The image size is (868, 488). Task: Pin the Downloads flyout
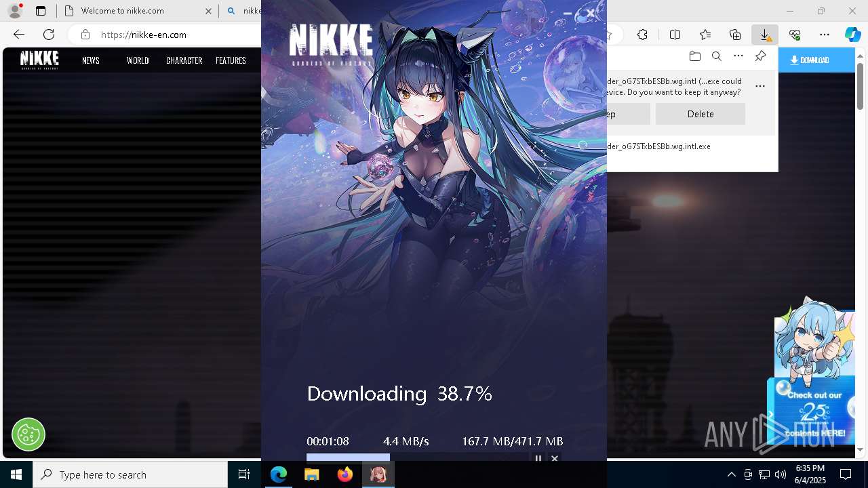760,56
